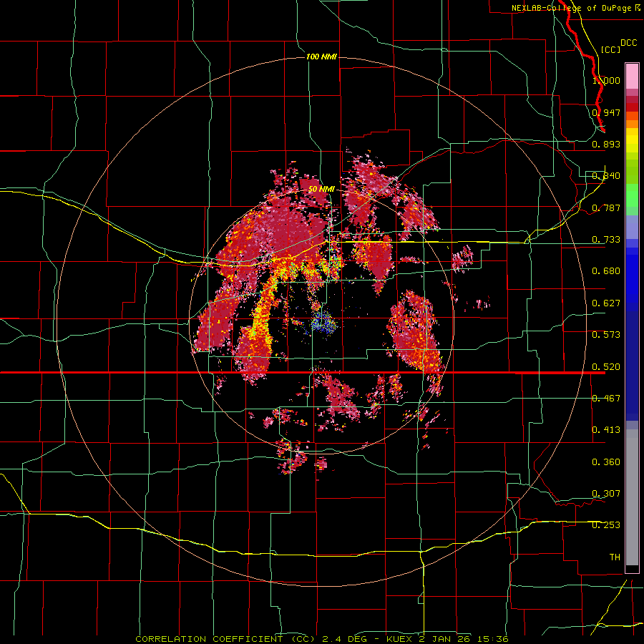
Task: Click the 0.627 color scale value
Action: pos(606,303)
